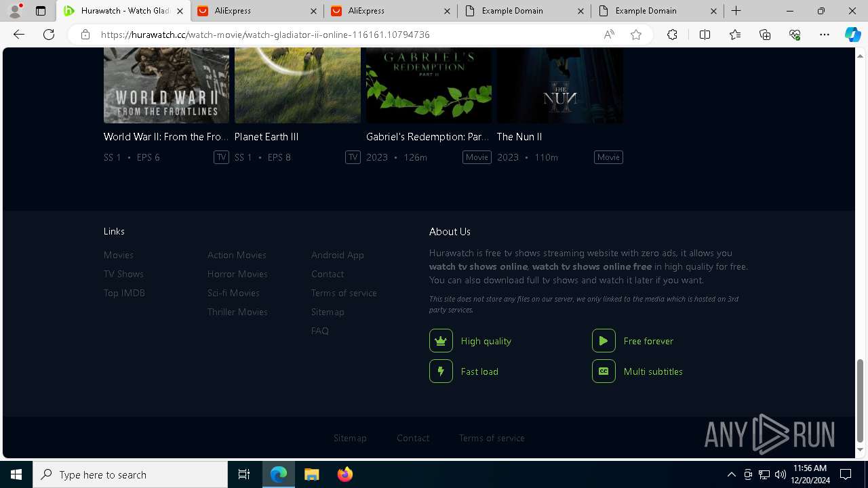Open the Thriller Movies link

pyautogui.click(x=237, y=312)
